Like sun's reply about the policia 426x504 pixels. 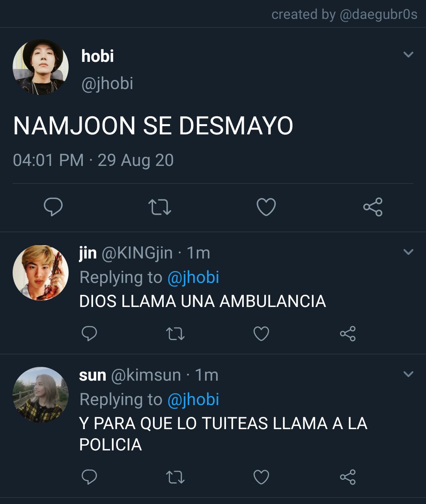pos(261,477)
